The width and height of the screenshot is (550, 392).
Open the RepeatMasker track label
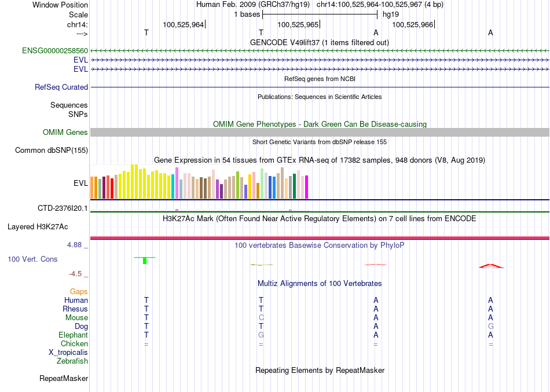click(x=64, y=378)
